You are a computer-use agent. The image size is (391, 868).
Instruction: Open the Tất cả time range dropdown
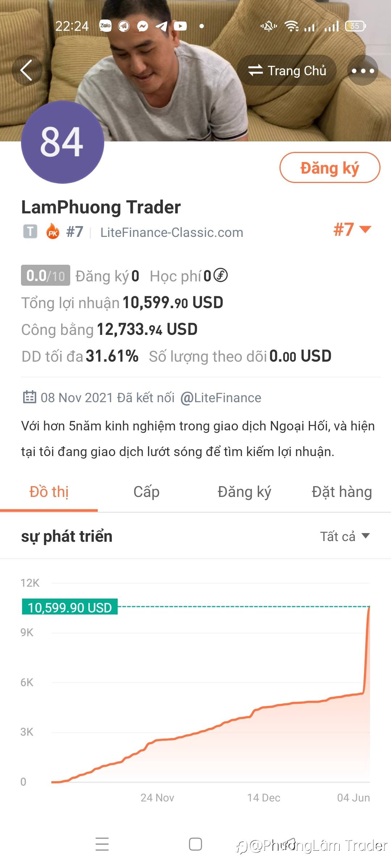[x=345, y=536]
